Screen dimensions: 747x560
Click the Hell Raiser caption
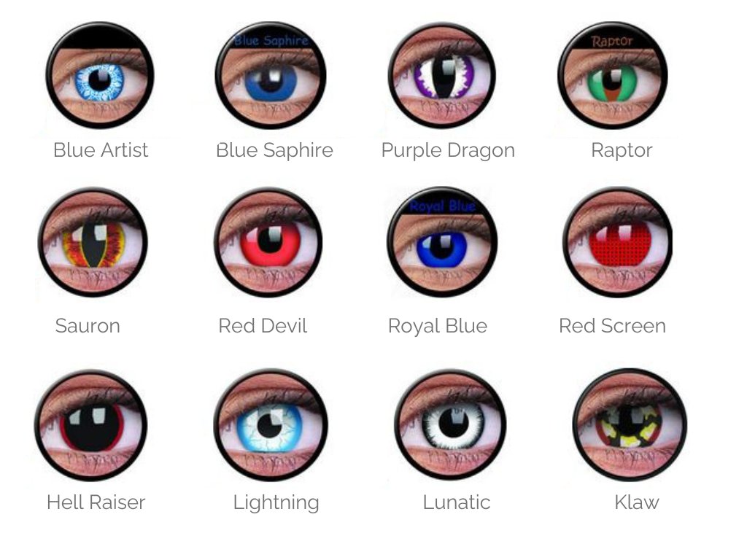coord(96,502)
